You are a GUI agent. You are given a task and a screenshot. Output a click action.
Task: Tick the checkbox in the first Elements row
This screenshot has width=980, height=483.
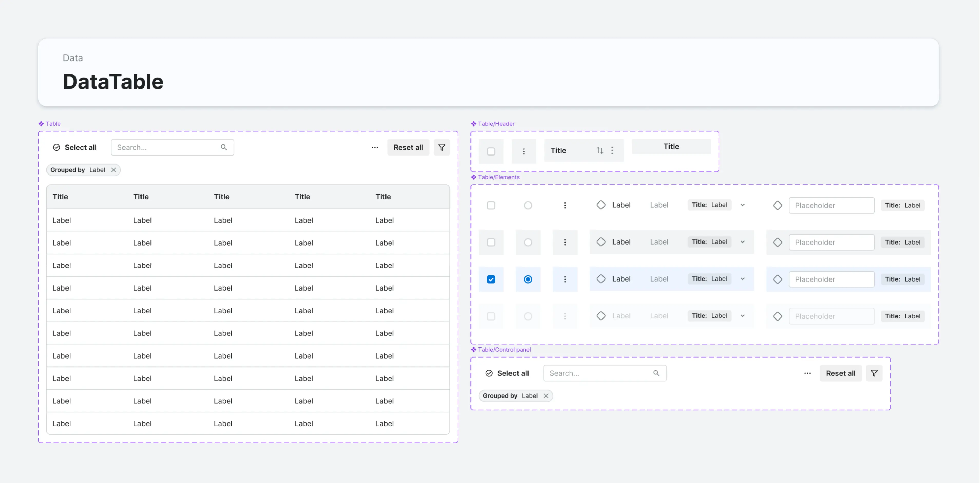[491, 205]
